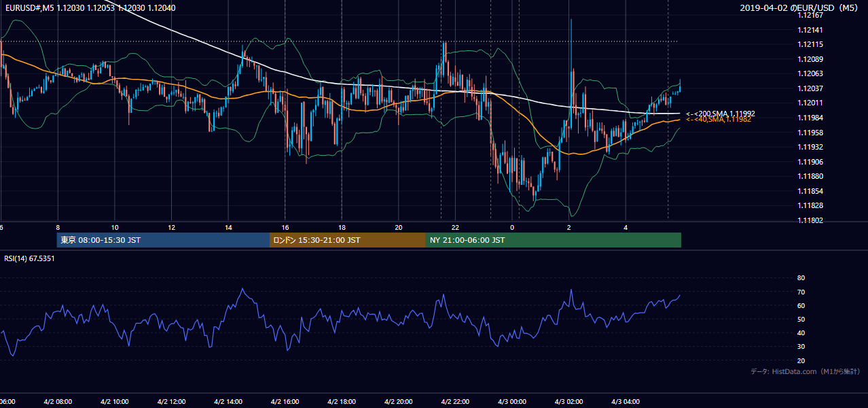This screenshot has width=868, height=408.
Task: Click hour mark 16 on price chart axis
Action: (x=285, y=227)
